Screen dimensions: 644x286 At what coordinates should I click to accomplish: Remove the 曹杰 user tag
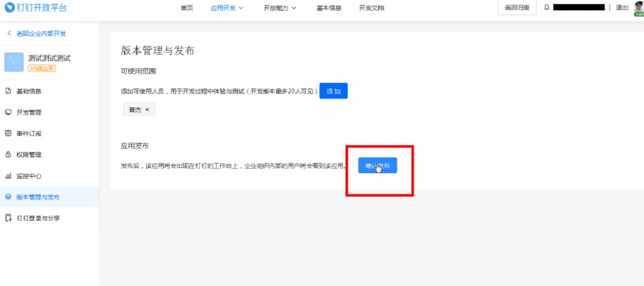(x=148, y=110)
